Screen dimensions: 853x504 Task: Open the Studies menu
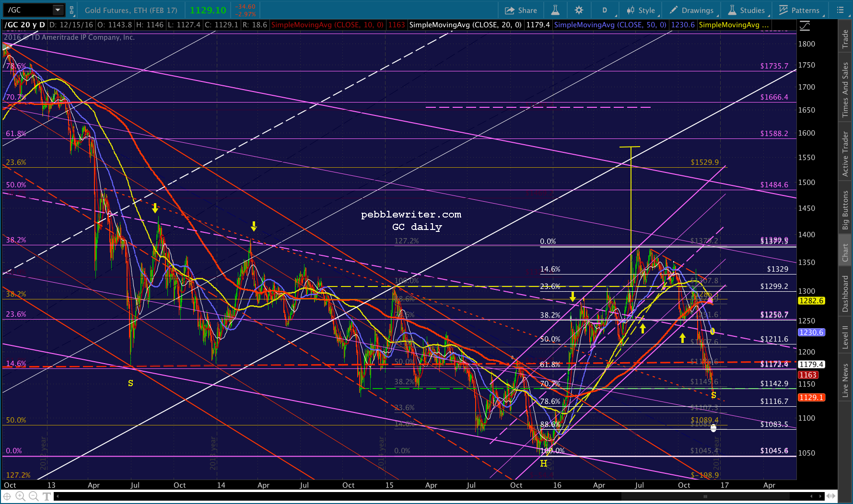point(746,10)
